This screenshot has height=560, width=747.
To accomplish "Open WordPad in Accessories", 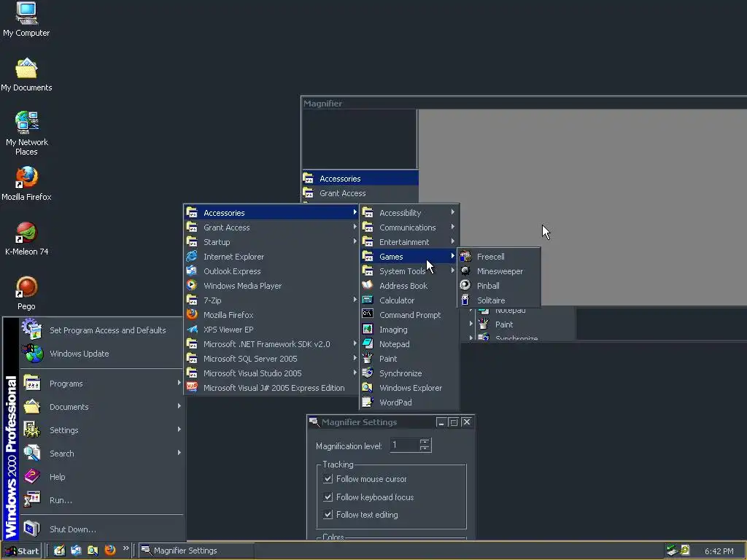I will 409,402.
